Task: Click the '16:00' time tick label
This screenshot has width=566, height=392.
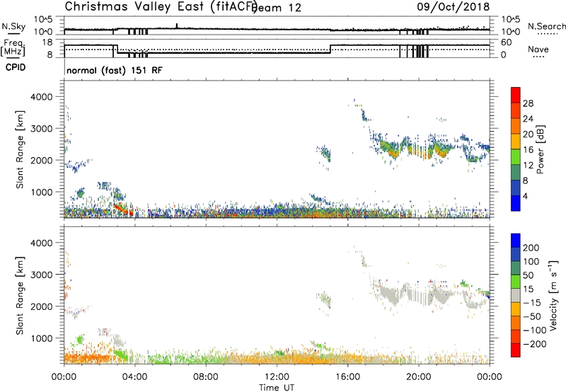Action: pyautogui.click(x=347, y=377)
